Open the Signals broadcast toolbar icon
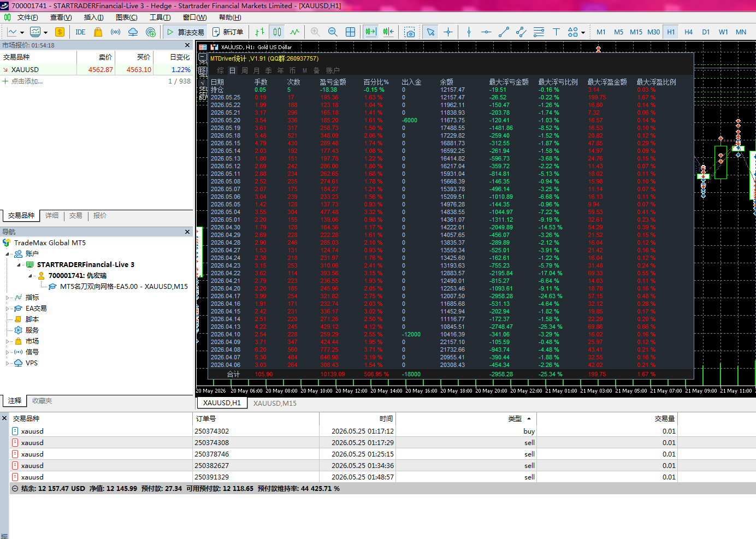The image size is (756, 539). click(x=115, y=32)
